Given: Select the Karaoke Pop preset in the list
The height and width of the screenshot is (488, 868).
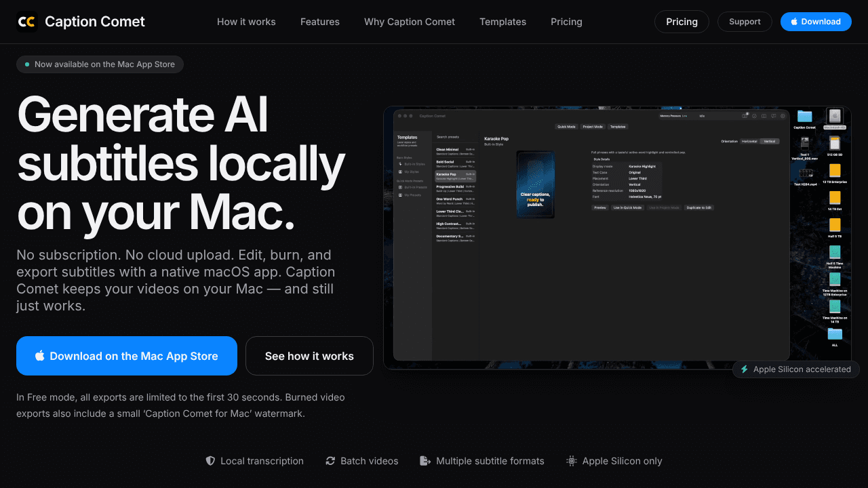Looking at the screenshot, I should pyautogui.click(x=456, y=176).
